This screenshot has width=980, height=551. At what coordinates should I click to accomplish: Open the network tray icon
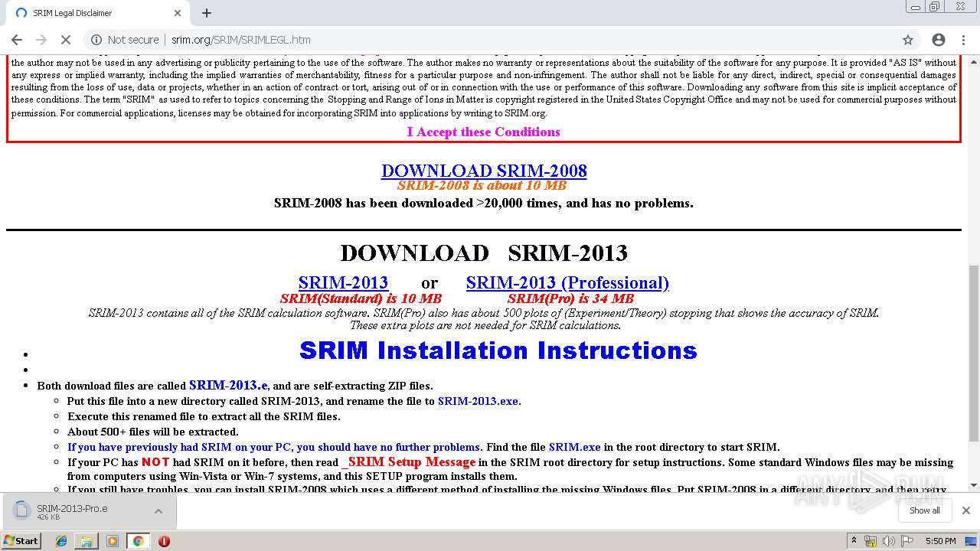[871, 541]
